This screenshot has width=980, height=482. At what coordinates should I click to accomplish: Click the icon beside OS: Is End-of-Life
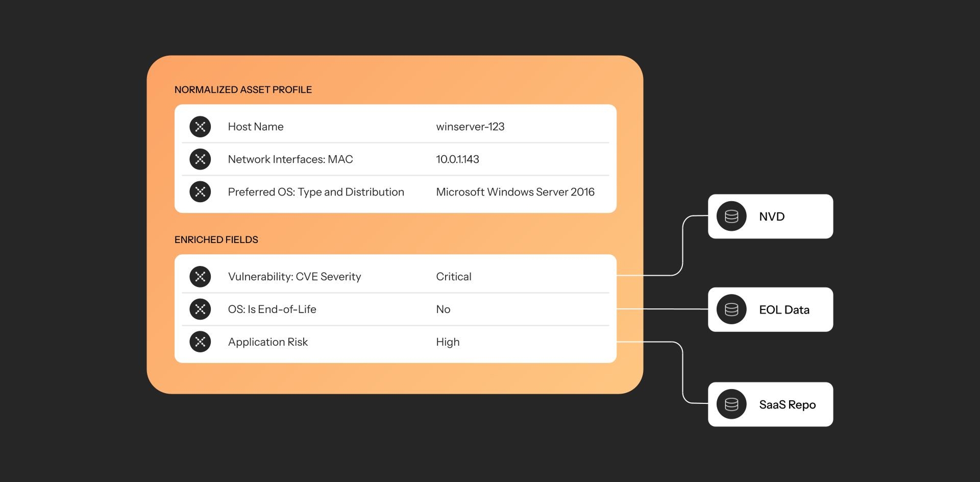(200, 309)
